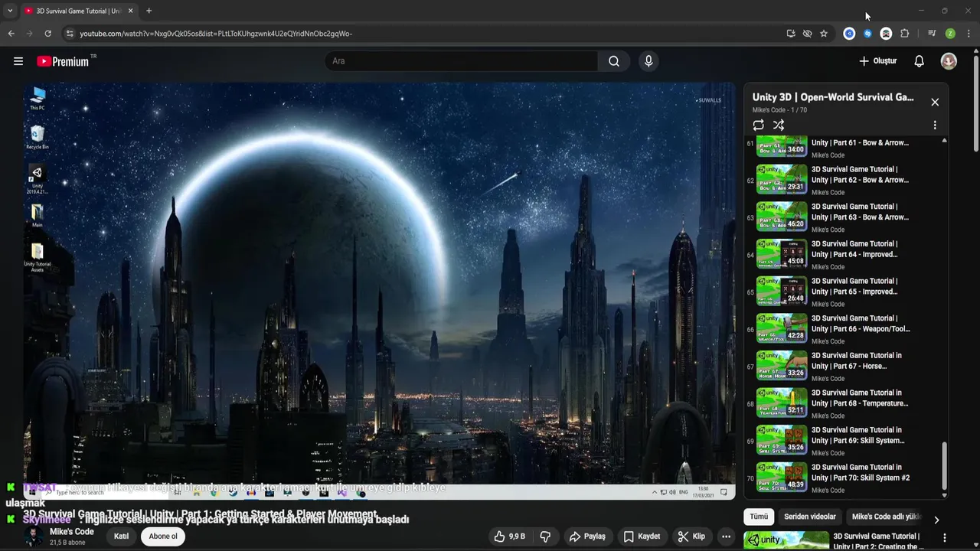
Task: Close the playlist panel
Action: click(x=935, y=102)
